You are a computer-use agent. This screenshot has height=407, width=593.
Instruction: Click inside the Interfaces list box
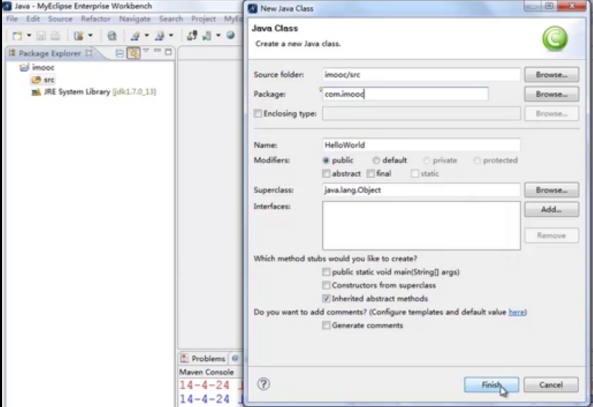421,225
